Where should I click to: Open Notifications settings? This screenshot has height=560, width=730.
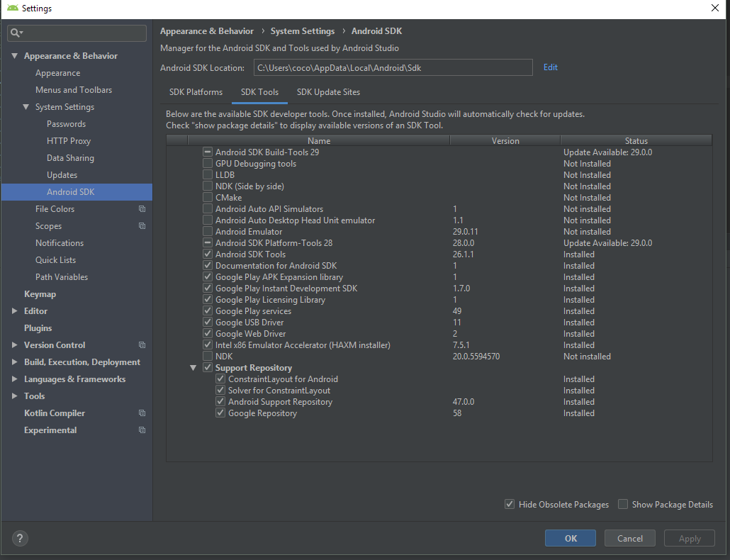click(60, 243)
